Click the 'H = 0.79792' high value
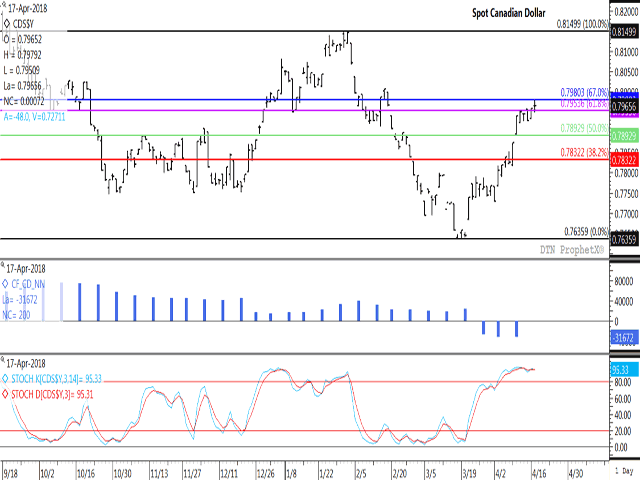Image resolution: width=640 pixels, height=480 pixels. 23,55
